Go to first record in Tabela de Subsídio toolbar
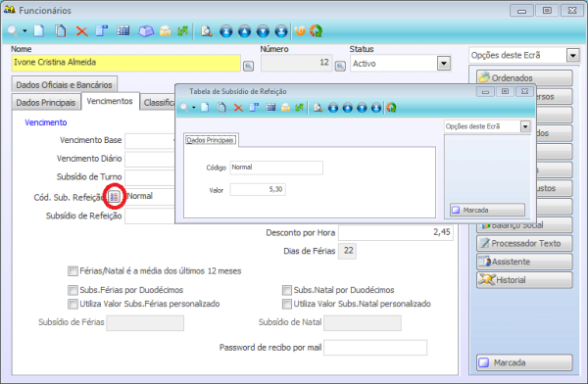 (333, 108)
